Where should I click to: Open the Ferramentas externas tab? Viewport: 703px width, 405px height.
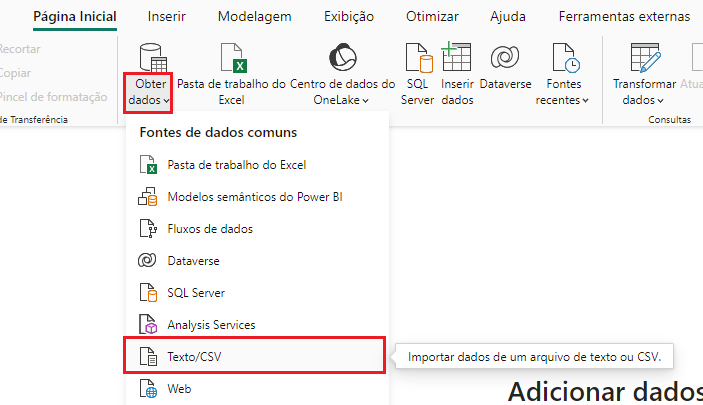pyautogui.click(x=624, y=17)
